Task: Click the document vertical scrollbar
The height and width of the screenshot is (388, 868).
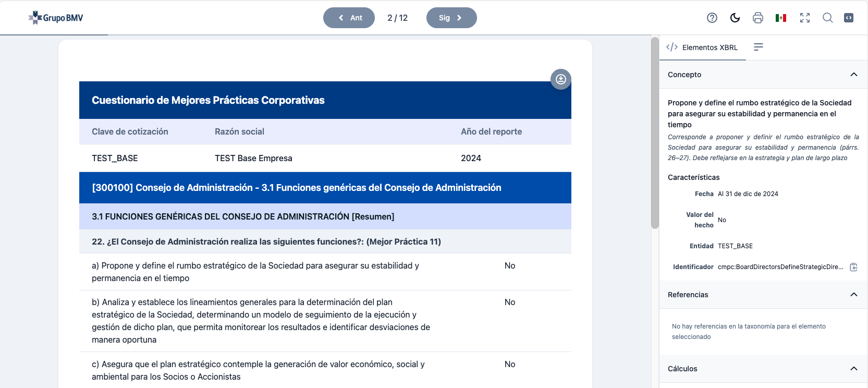Action: [x=655, y=133]
